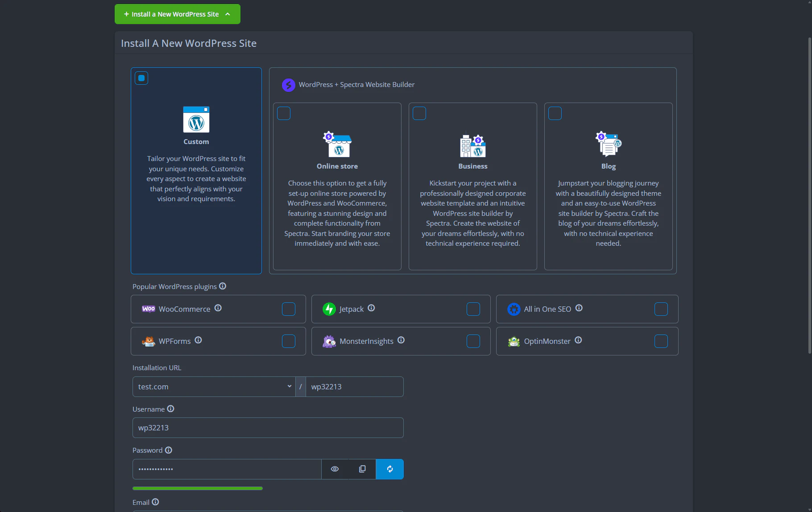The image size is (812, 512).
Task: Click the All in One SEO info icon
Action: coord(579,308)
